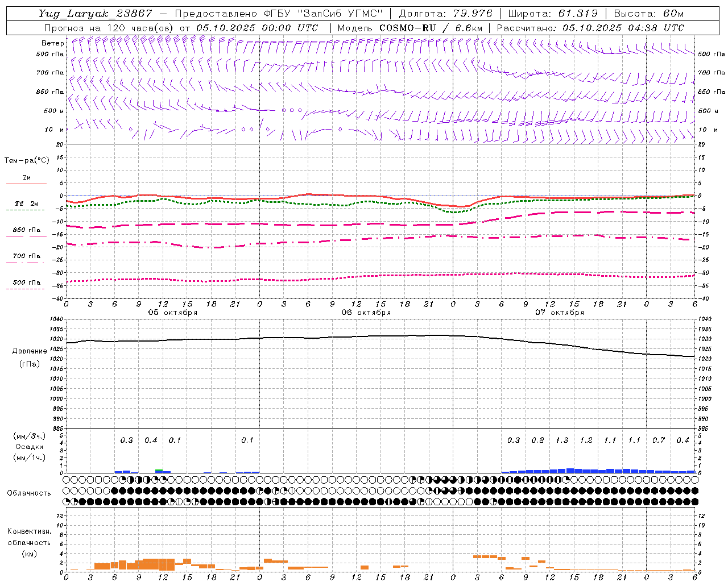Click the left '850 гПа' wind level label
This screenshot has height=582, width=728.
(51, 92)
